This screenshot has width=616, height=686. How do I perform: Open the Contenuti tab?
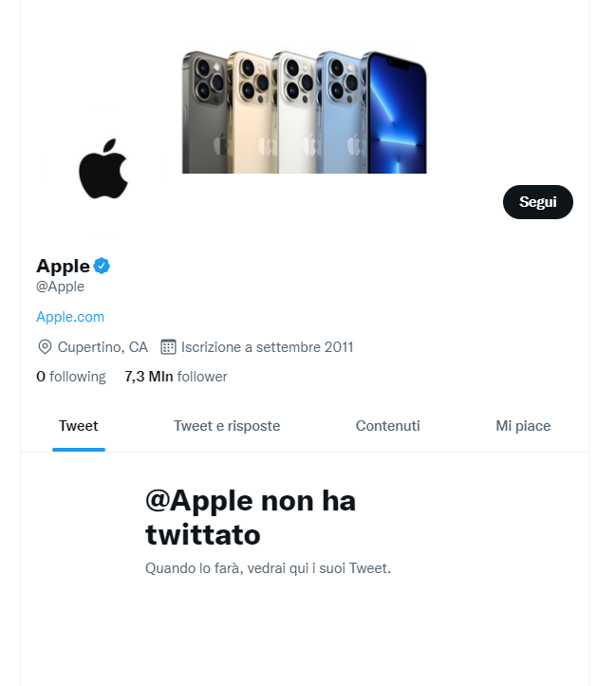pos(388,426)
